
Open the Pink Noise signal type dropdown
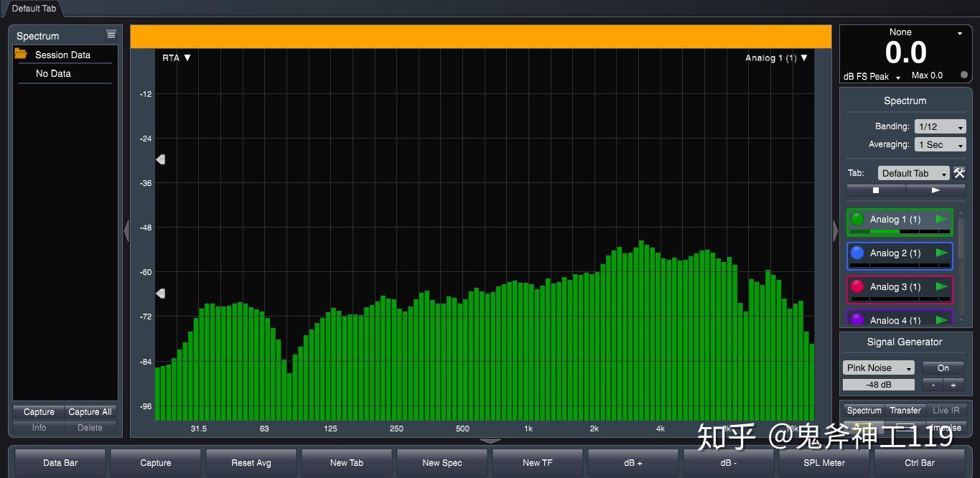coord(879,367)
